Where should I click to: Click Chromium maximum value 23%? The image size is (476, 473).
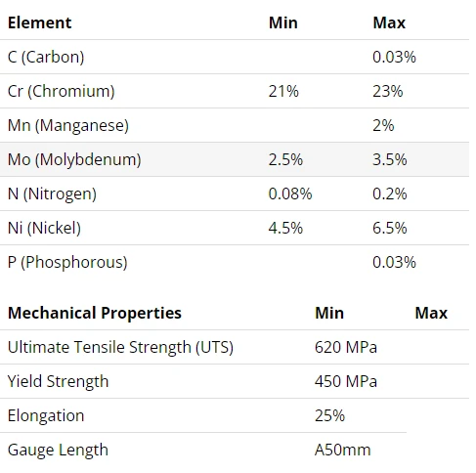(x=388, y=91)
